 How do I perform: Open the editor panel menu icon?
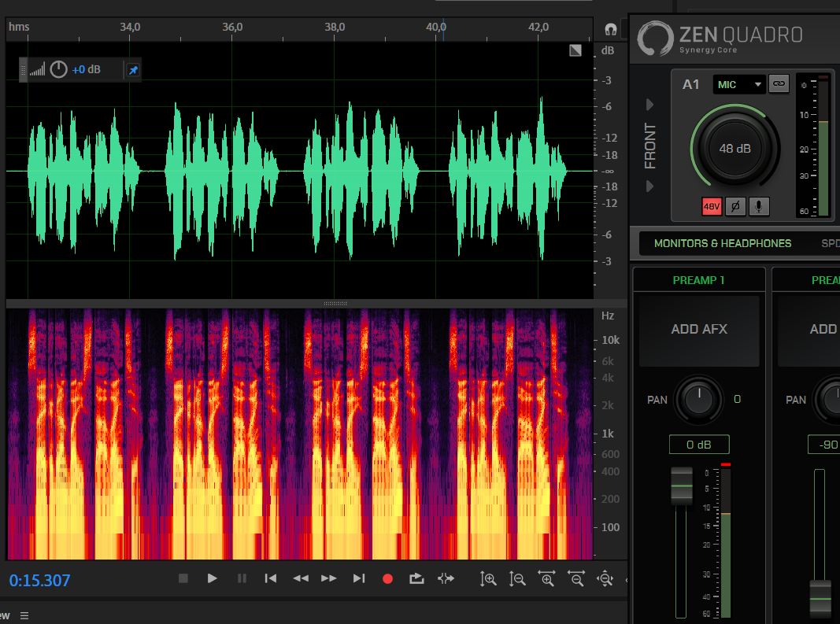click(24, 615)
